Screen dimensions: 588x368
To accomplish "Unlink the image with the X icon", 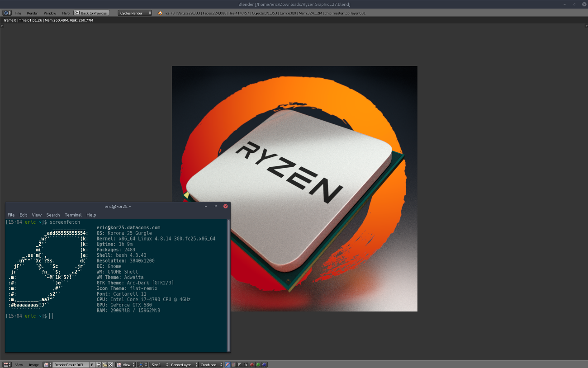I will click(110, 365).
